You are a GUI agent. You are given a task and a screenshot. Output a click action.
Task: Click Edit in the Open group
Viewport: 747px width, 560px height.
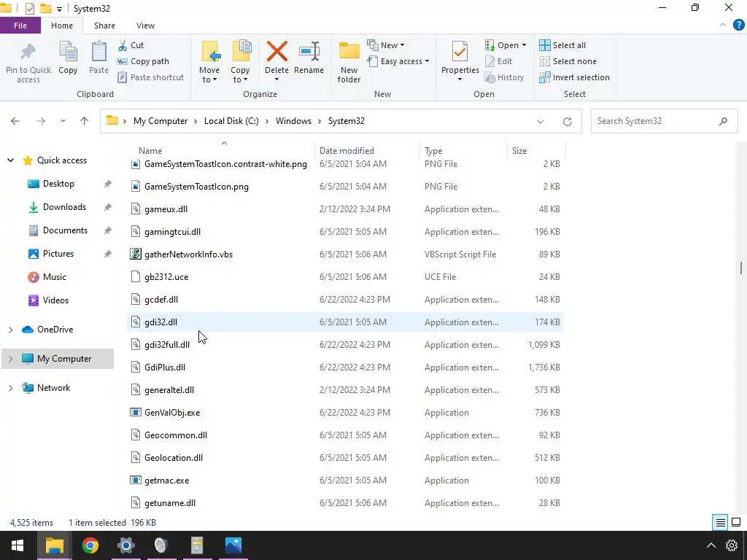[498, 61]
